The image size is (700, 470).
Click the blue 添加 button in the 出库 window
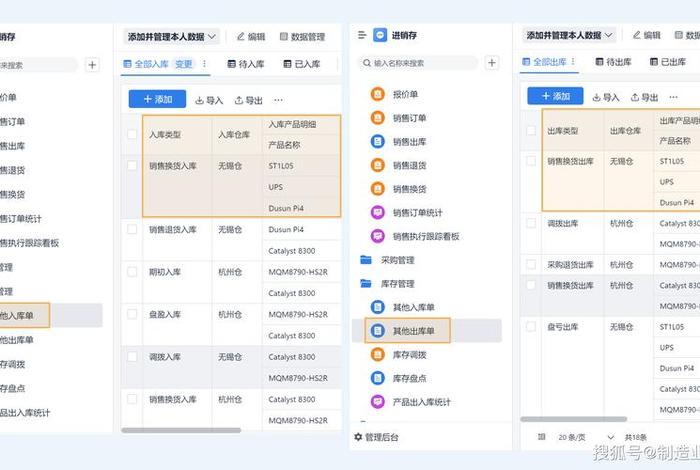pos(555,96)
